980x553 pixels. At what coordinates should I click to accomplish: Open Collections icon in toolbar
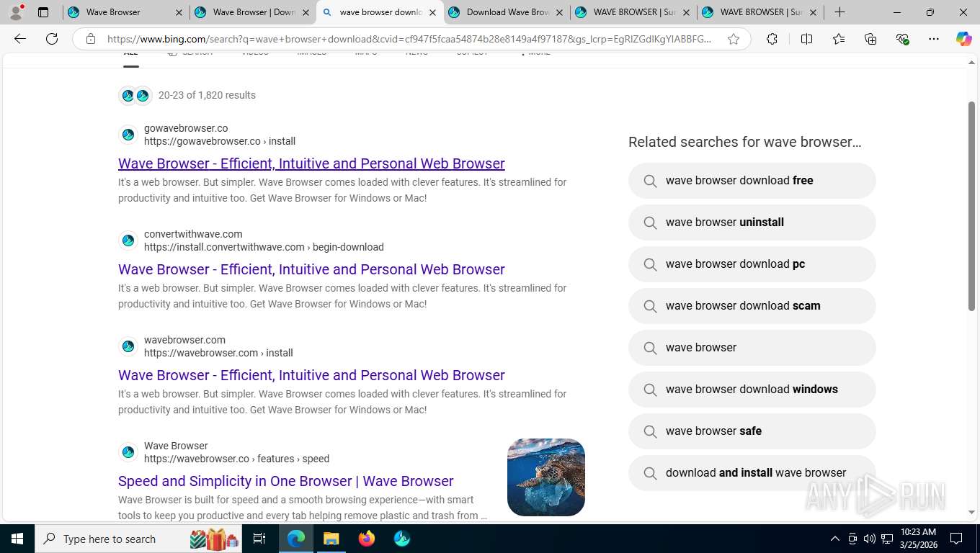click(870, 39)
